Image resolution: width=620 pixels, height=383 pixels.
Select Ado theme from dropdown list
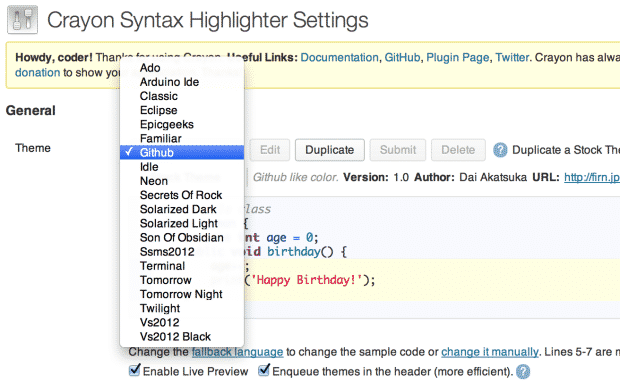tap(182, 68)
